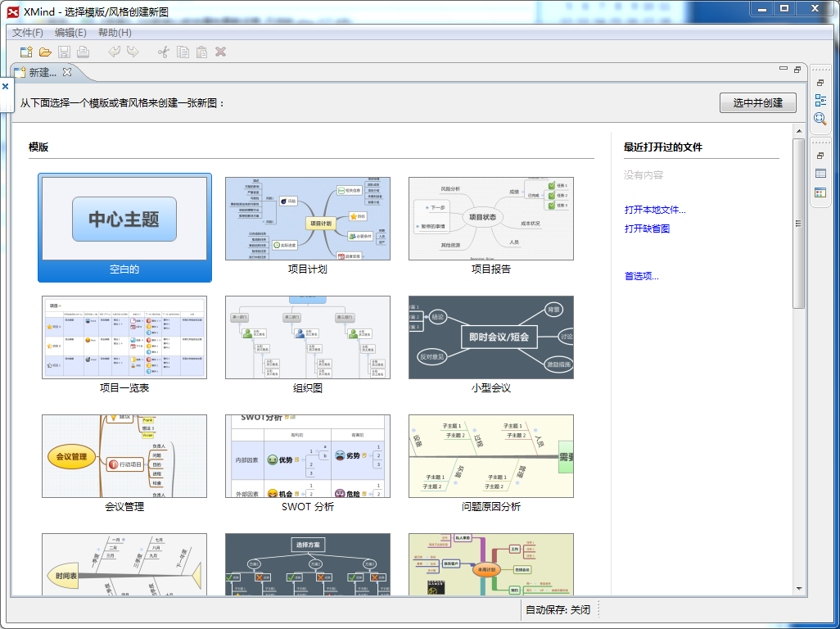This screenshot has height=629, width=840.
Task: Open the 打开本地文件... link
Action: tap(655, 210)
